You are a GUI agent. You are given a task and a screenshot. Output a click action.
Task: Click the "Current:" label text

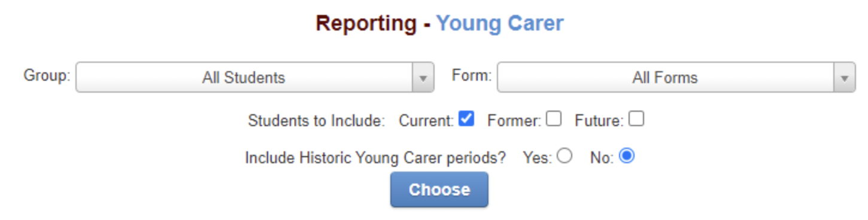[x=427, y=121]
